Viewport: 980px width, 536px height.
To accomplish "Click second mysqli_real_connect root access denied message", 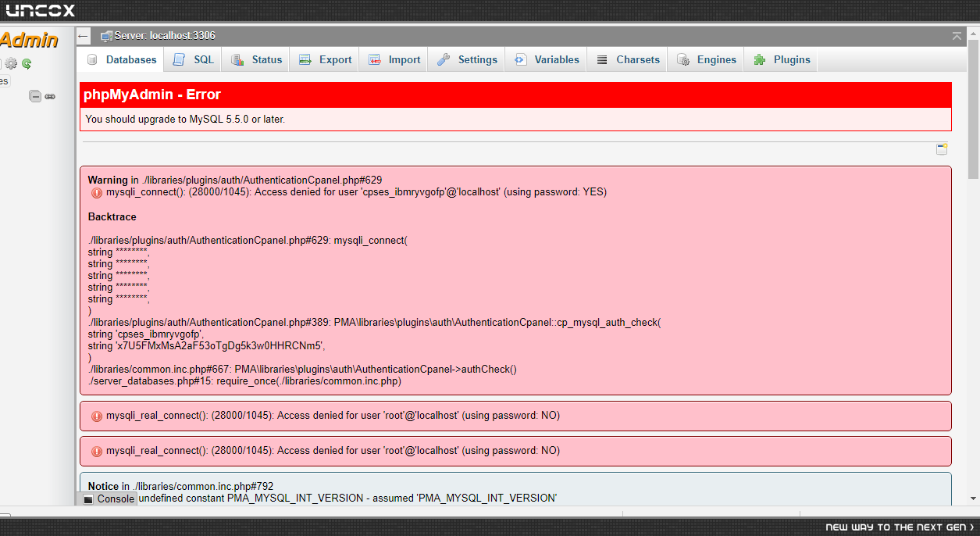I will [333, 451].
